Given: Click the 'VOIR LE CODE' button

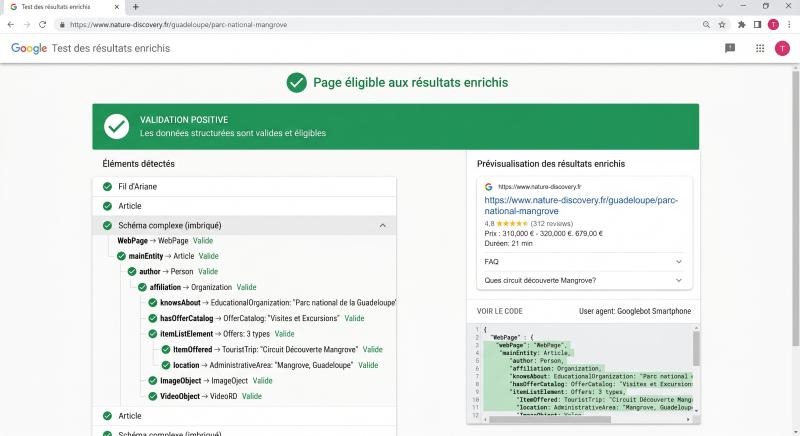Looking at the screenshot, I should click(x=499, y=311).
